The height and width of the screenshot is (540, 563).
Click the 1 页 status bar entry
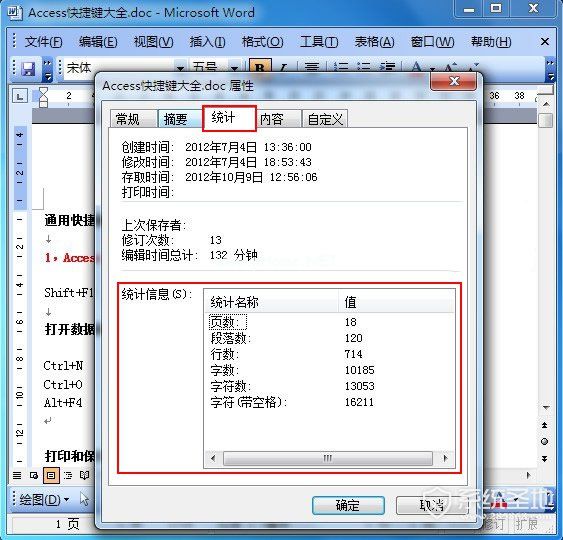point(68,525)
